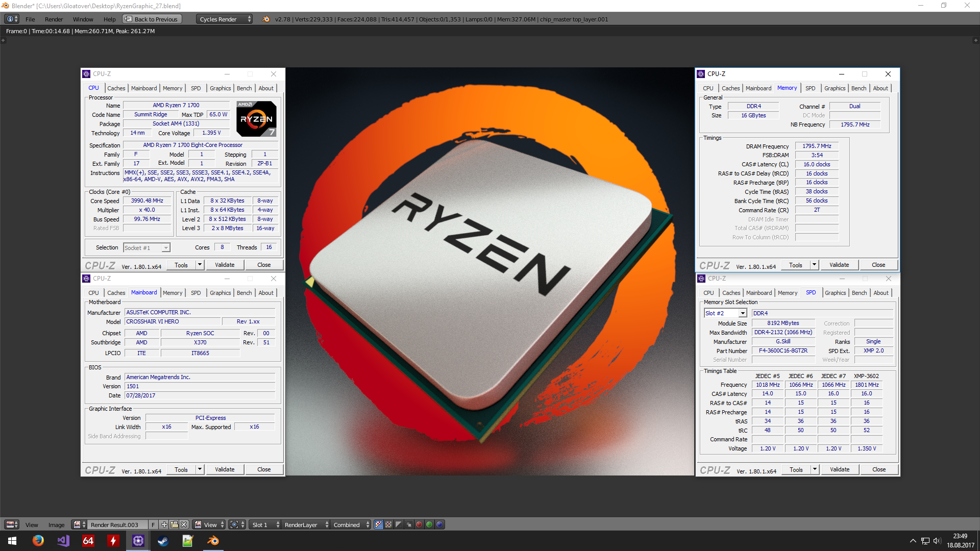Click Validate in the CPU-Z SPD window
The width and height of the screenshot is (980, 551).
coord(840,469)
